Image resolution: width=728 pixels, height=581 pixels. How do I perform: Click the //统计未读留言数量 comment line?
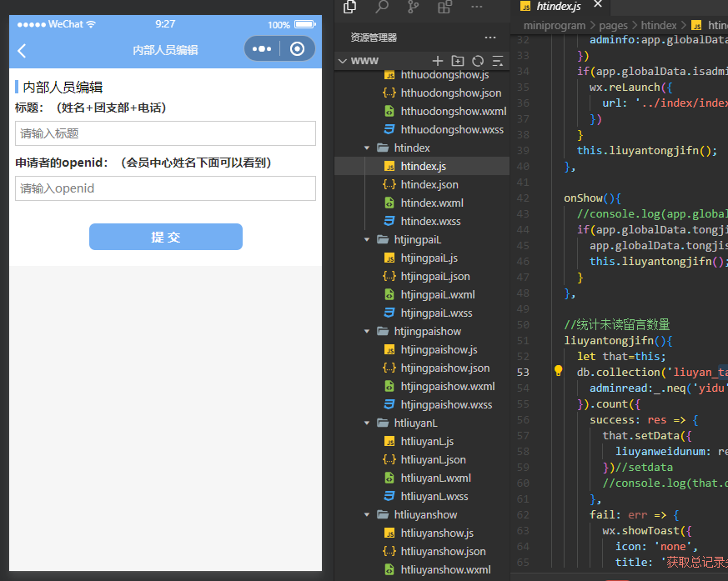[x=617, y=324]
